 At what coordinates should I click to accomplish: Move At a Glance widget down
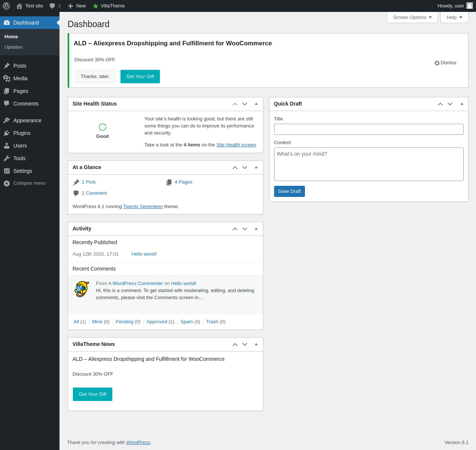[245, 168]
